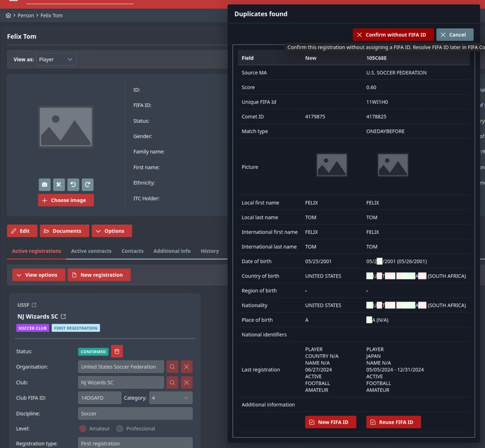
Task: Click the camera capture photo icon
Action: click(x=44, y=184)
